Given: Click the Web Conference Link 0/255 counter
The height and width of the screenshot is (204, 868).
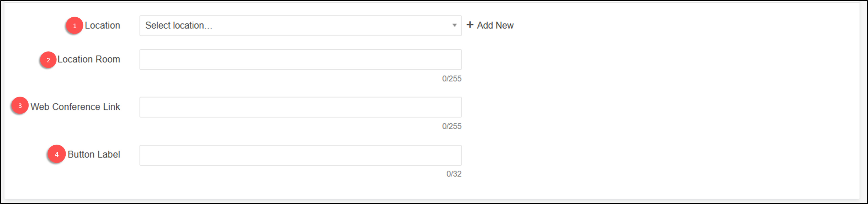Looking at the screenshot, I should click(452, 126).
